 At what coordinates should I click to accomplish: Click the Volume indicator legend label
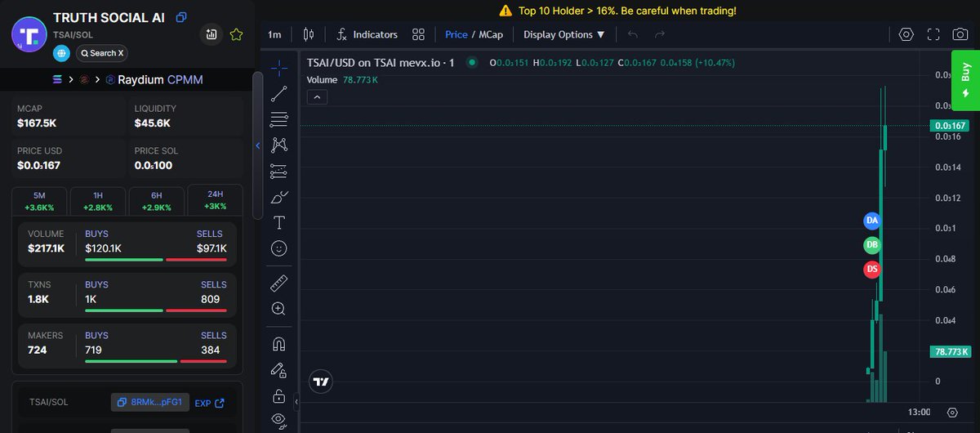tap(322, 80)
